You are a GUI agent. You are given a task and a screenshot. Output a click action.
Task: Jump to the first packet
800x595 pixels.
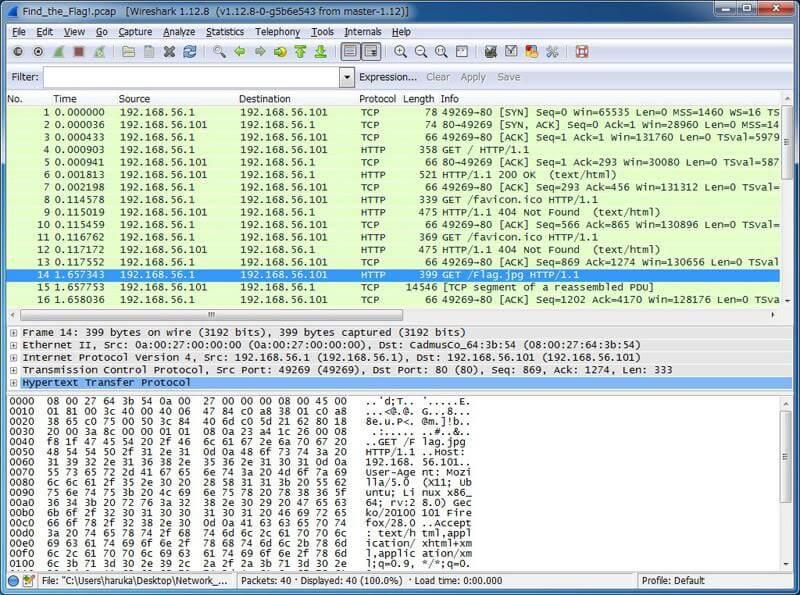[301, 52]
